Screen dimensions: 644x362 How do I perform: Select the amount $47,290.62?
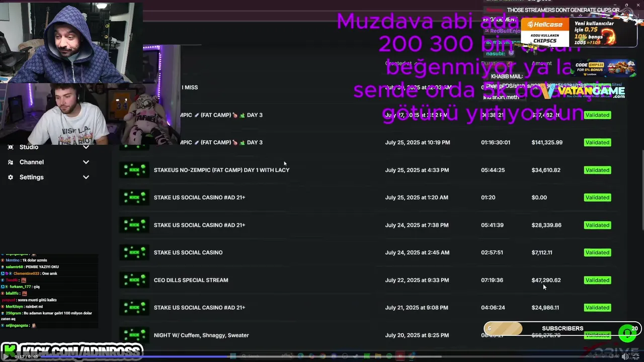coord(546,280)
